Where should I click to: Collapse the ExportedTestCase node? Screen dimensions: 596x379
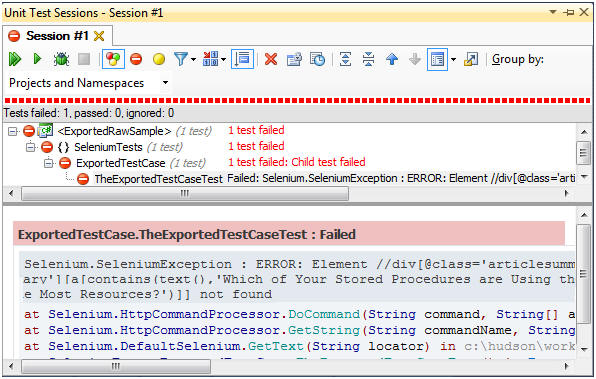pos(48,163)
